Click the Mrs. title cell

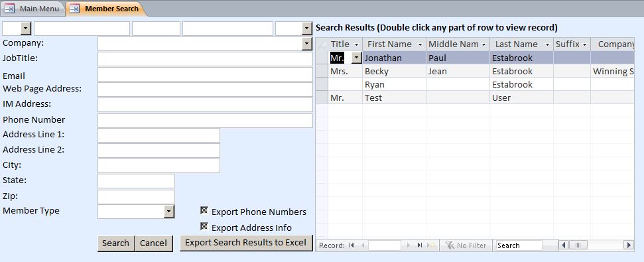click(345, 71)
